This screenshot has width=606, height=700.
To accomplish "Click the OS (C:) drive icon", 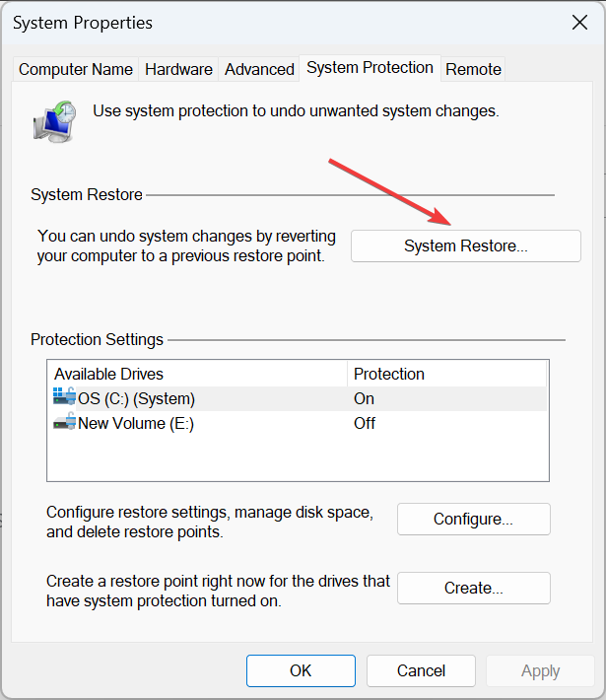I will [64, 398].
